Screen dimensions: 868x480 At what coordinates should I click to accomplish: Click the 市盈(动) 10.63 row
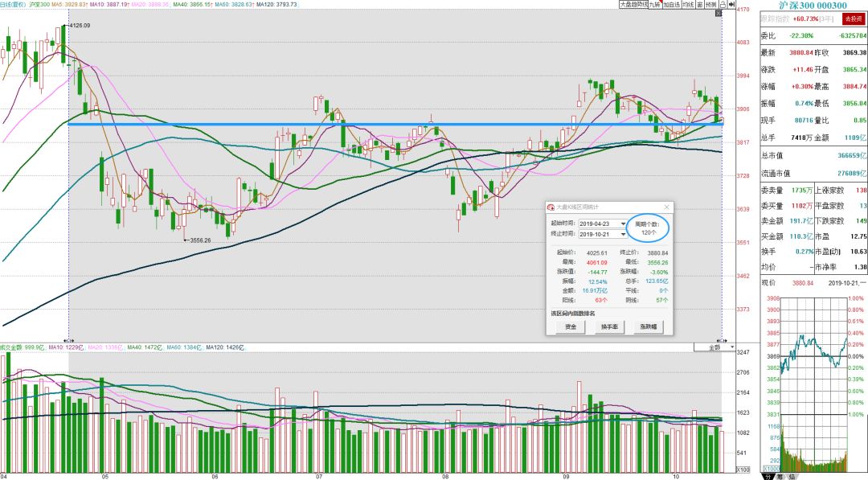coord(841,252)
